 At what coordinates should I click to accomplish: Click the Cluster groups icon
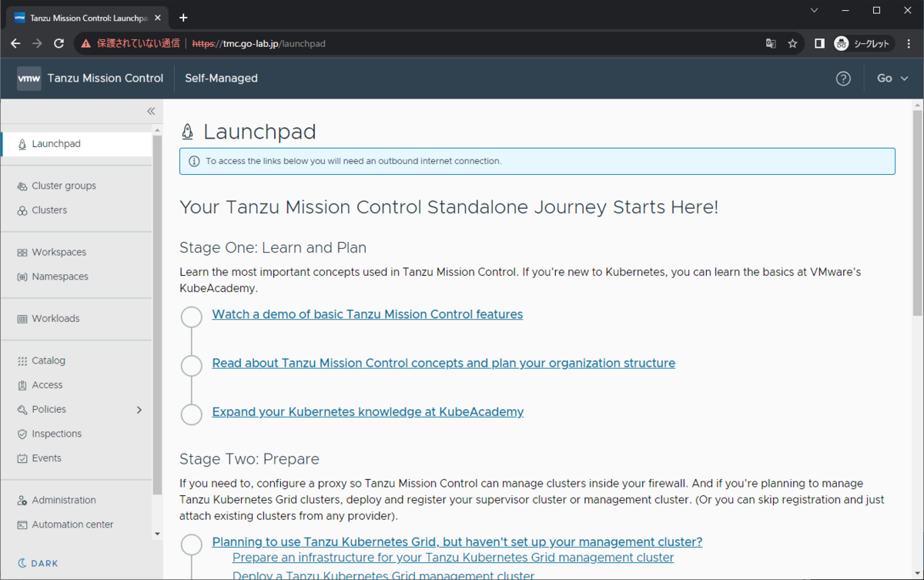[22, 186]
